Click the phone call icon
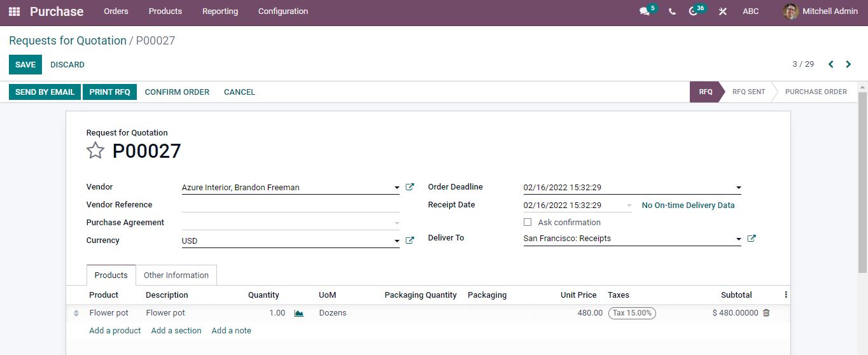This screenshot has width=868, height=355. [x=672, y=11]
